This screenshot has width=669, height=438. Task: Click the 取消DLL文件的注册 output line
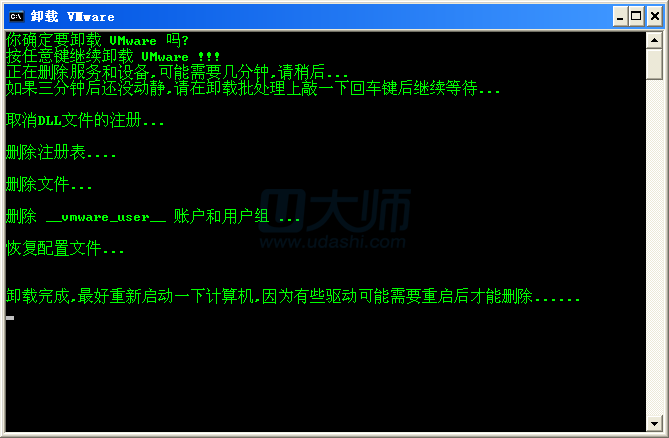[x=85, y=120]
